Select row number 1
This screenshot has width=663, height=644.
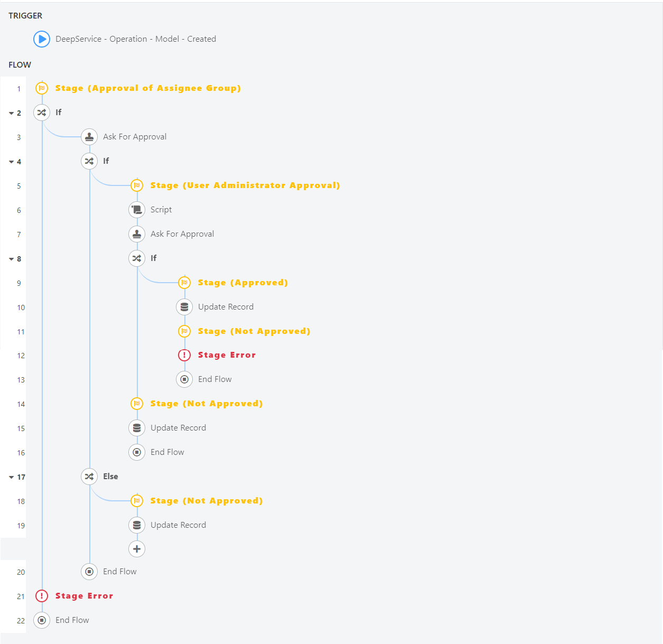coord(19,89)
